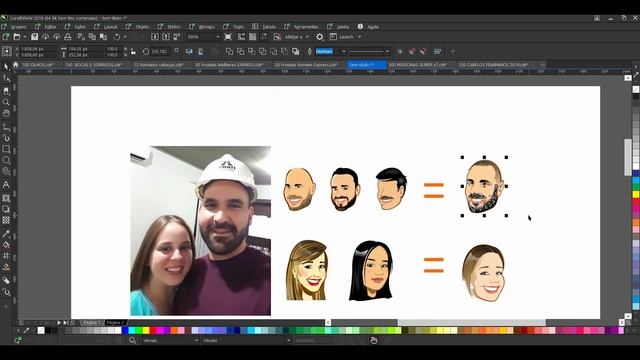The width and height of the screenshot is (640, 360).
Task: Select the Página 1 page tab
Action: (x=91, y=322)
